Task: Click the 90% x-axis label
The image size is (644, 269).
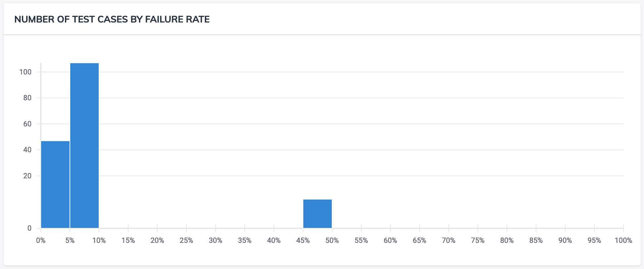Action: [x=565, y=241]
